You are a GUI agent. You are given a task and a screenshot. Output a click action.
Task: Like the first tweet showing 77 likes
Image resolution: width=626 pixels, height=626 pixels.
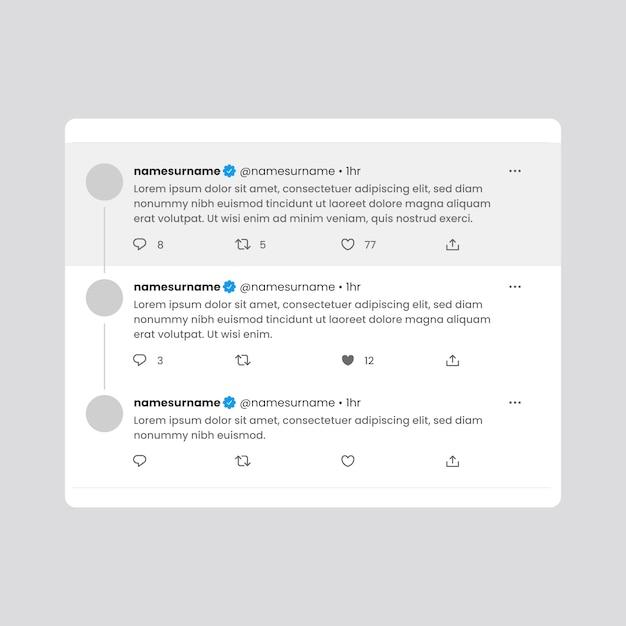tap(348, 244)
